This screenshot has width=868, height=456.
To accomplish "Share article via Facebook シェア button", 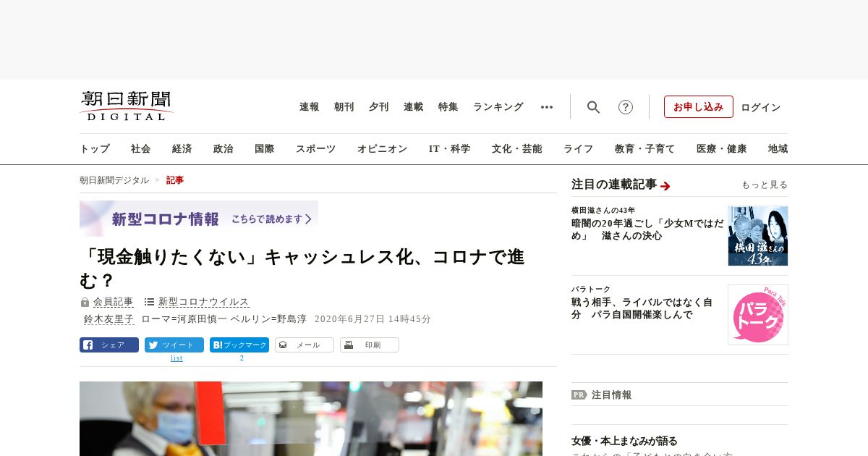I will click(x=109, y=345).
